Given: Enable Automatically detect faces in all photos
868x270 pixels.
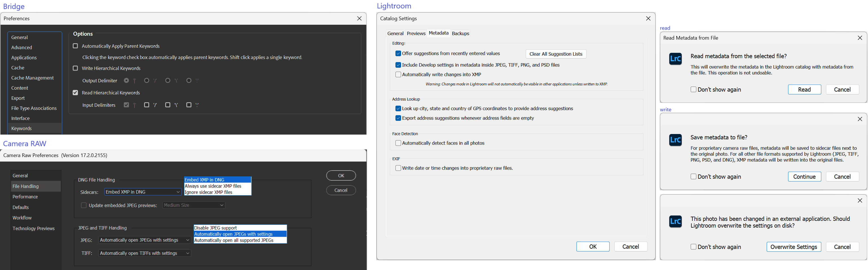Looking at the screenshot, I should click(x=398, y=143).
